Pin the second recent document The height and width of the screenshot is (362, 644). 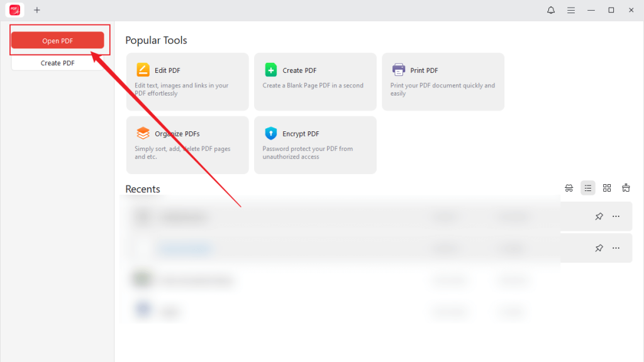click(599, 248)
